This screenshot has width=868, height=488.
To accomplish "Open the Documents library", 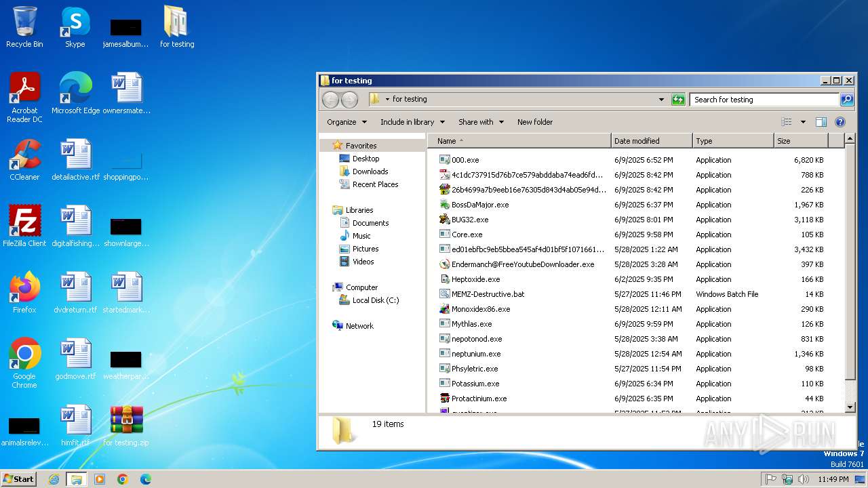I will pos(370,223).
